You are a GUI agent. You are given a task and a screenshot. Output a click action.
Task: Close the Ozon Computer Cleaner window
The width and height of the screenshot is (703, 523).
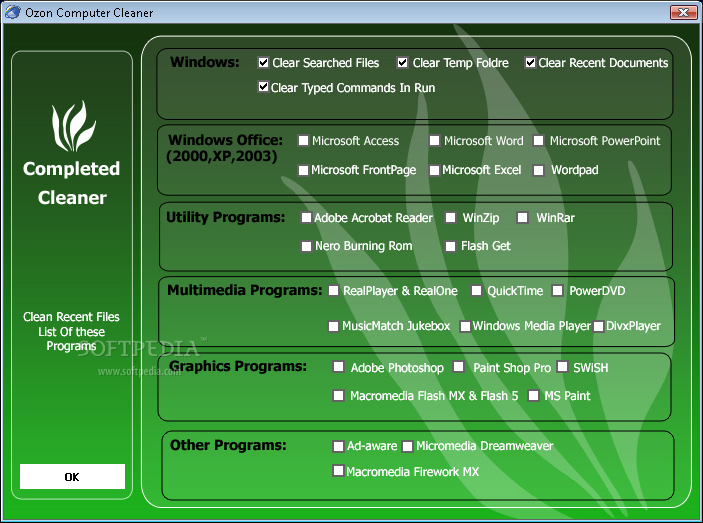(x=683, y=12)
